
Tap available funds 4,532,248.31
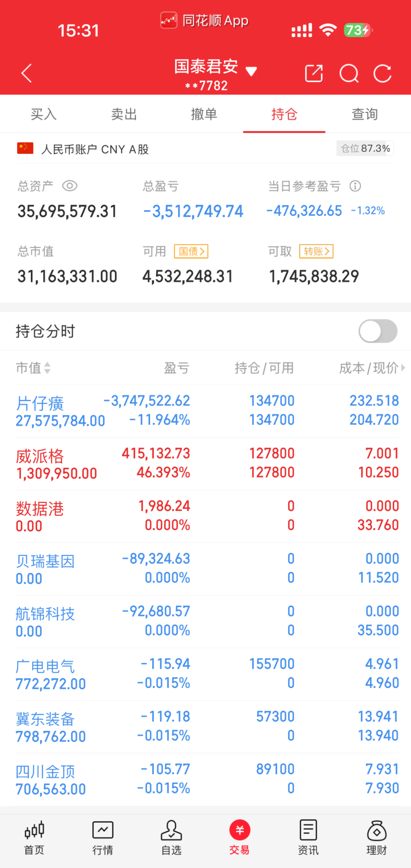point(188,276)
